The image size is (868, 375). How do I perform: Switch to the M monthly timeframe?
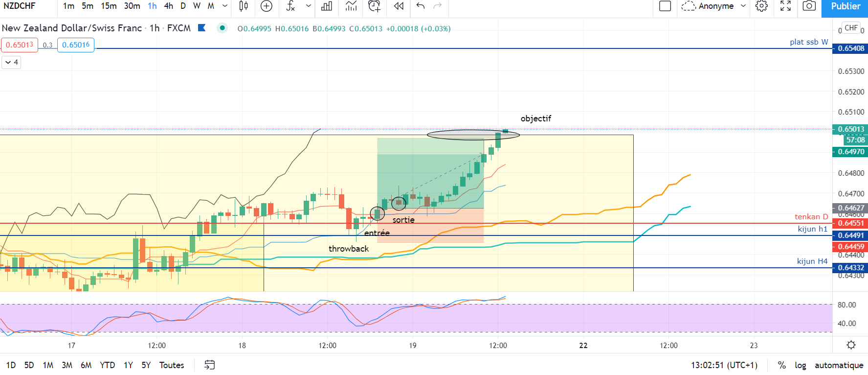pos(211,6)
